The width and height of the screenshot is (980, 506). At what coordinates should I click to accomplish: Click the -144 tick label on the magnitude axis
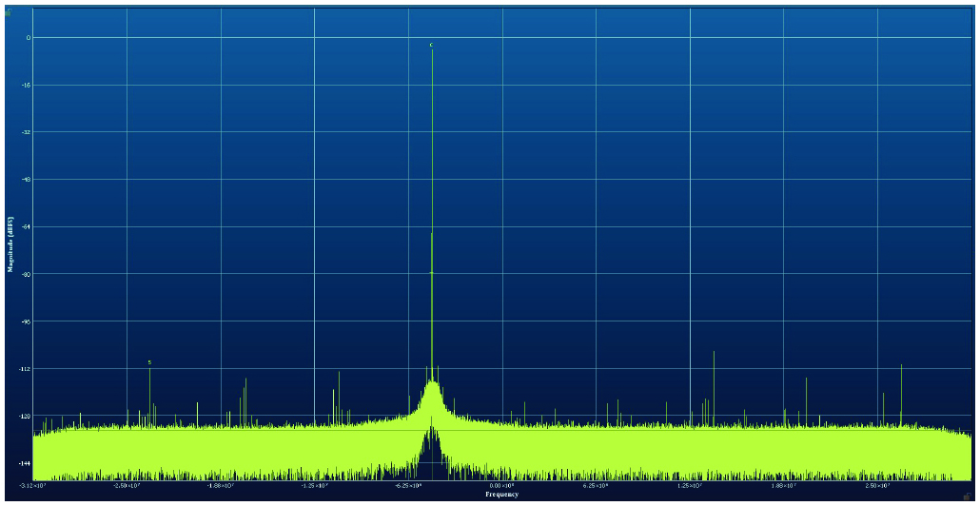[26, 463]
